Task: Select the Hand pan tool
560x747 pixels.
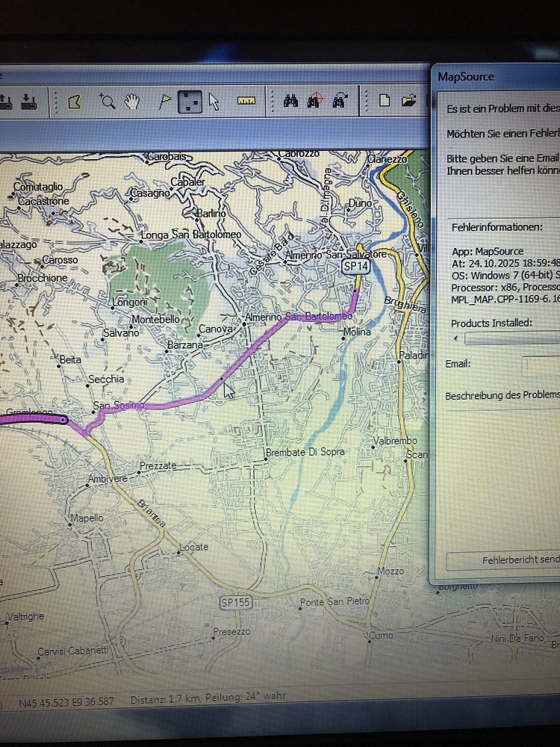Action: [x=132, y=102]
